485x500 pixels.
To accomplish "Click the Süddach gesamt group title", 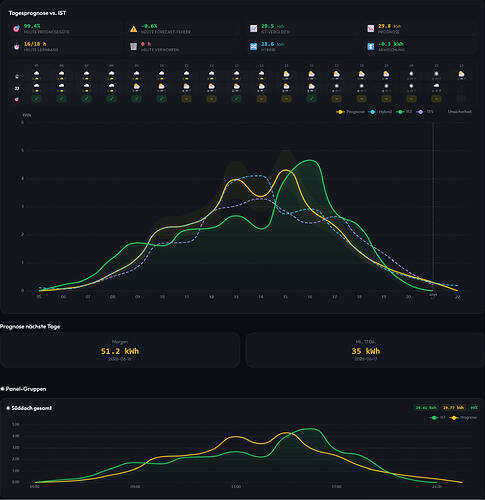I will (31, 408).
